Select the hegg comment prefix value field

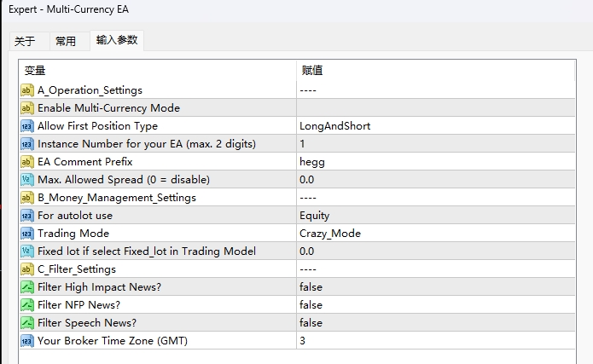pos(312,162)
